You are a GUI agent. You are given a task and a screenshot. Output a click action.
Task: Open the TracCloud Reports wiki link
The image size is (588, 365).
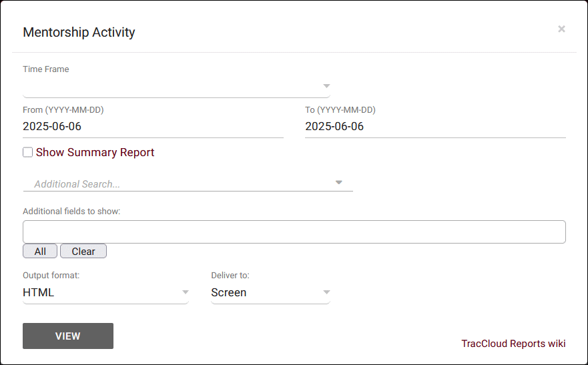[513, 344]
